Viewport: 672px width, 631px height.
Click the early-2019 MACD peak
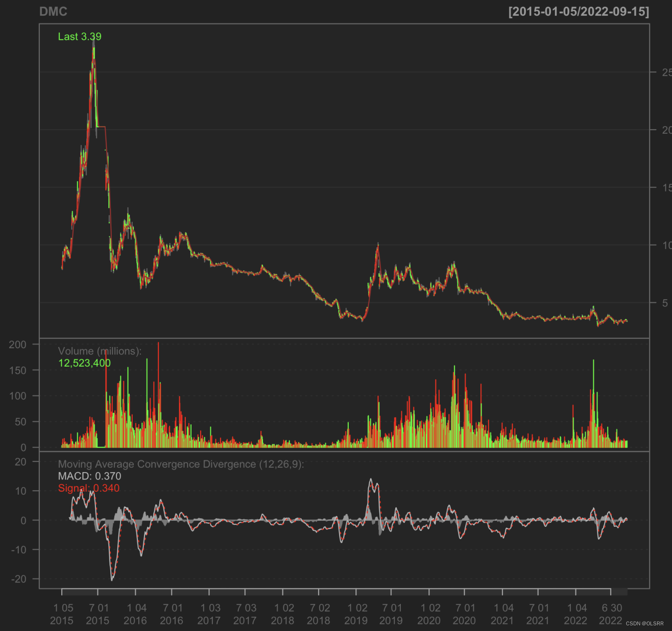click(371, 481)
